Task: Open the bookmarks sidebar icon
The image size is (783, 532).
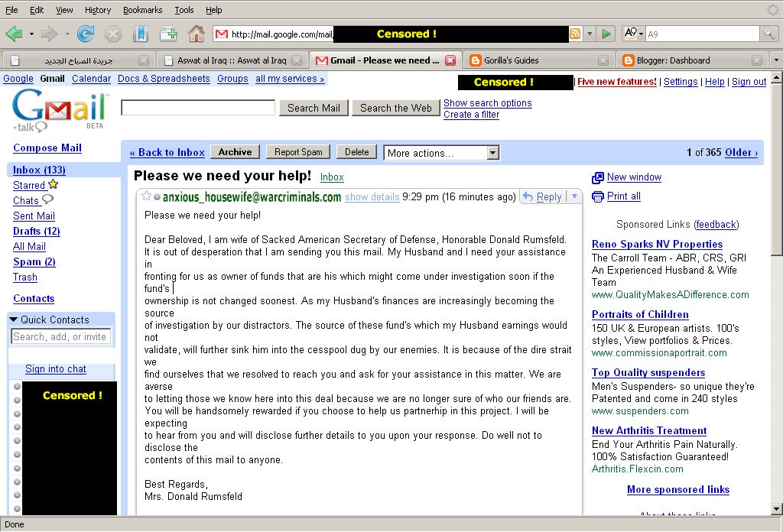Action: click(x=141, y=34)
